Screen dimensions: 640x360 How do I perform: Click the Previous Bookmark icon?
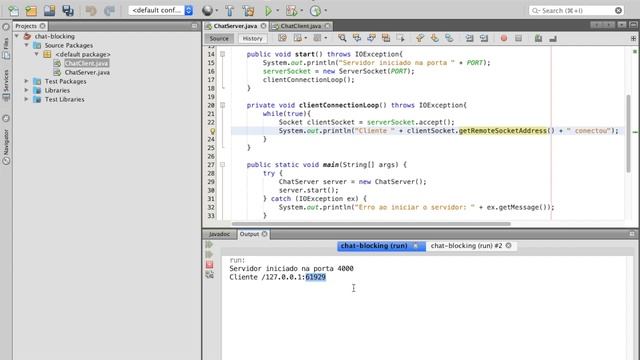tap(420, 38)
